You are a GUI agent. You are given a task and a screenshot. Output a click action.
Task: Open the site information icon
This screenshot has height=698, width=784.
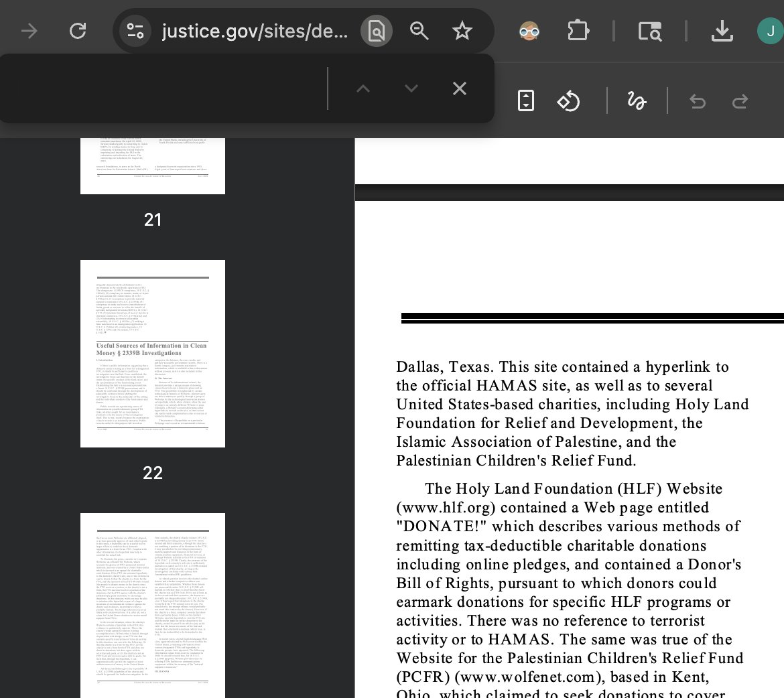135,31
